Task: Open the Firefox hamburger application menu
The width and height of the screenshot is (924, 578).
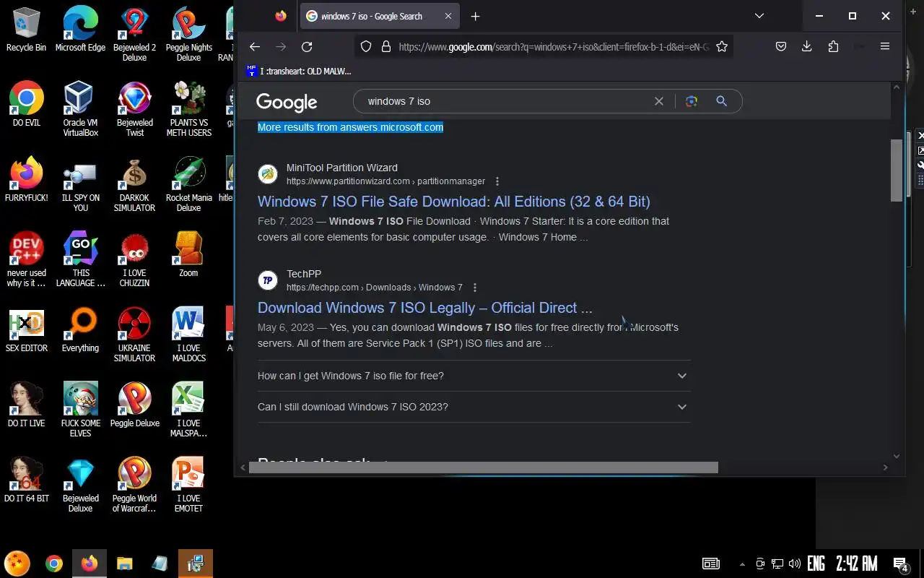Action: click(885, 47)
